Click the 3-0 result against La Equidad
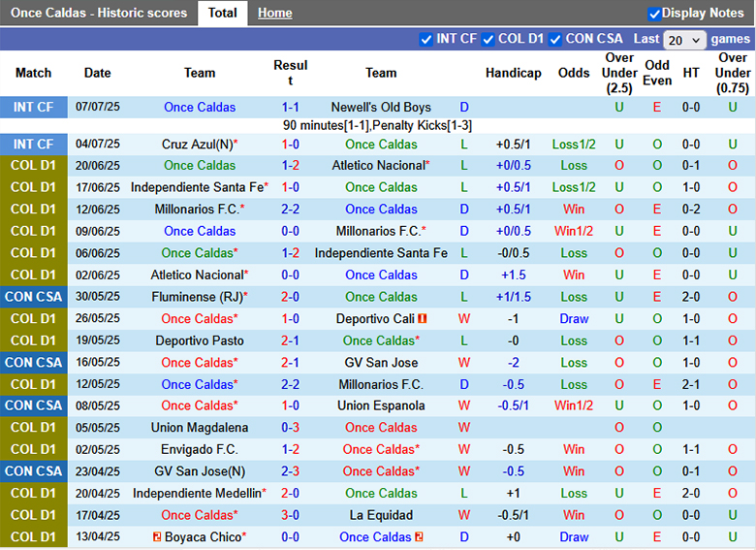The height and width of the screenshot is (550, 756). point(290,515)
